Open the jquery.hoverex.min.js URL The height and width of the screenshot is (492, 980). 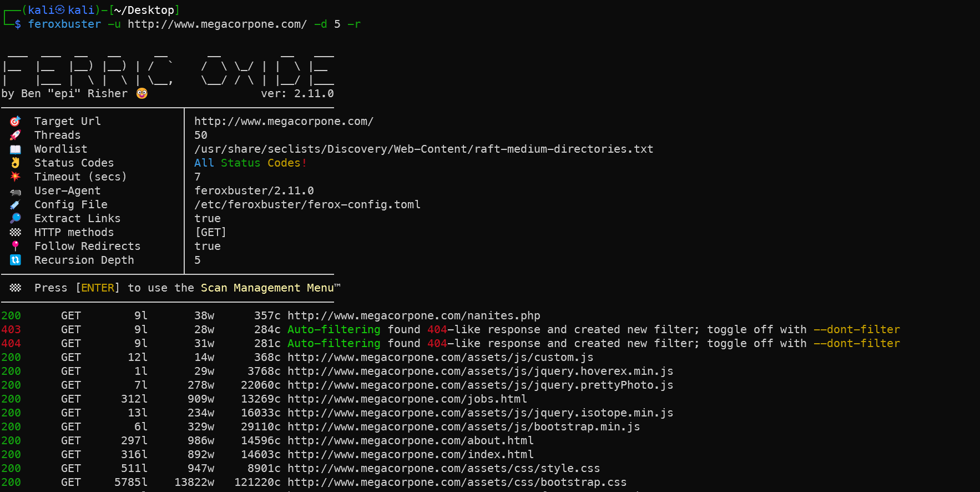pyautogui.click(x=481, y=371)
